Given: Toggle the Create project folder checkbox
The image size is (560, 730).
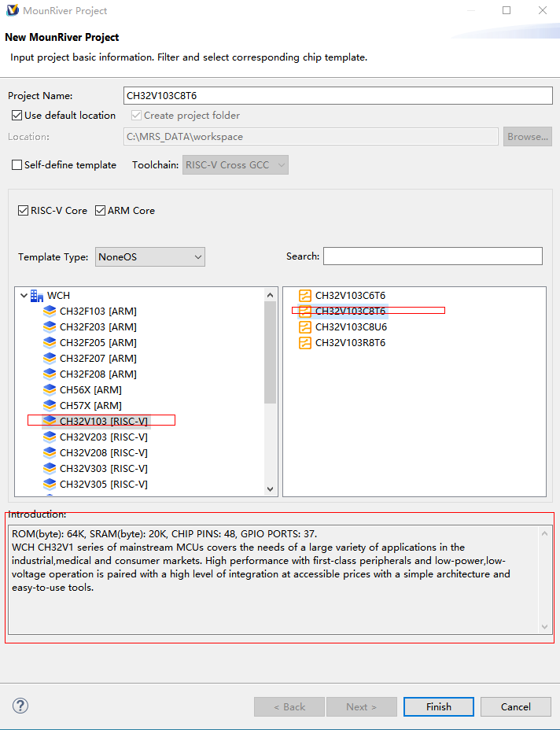Looking at the screenshot, I should pyautogui.click(x=136, y=116).
